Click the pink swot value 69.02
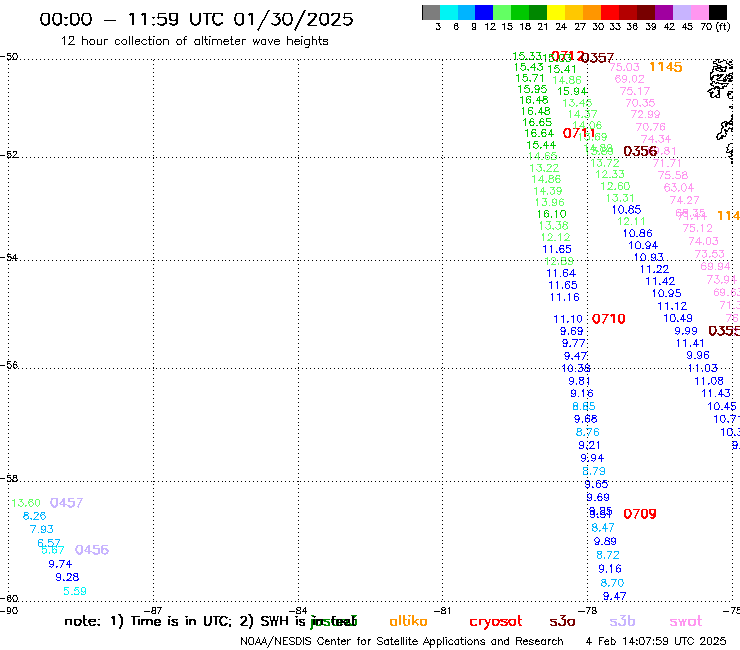This screenshot has height=650, width=740. point(630,79)
